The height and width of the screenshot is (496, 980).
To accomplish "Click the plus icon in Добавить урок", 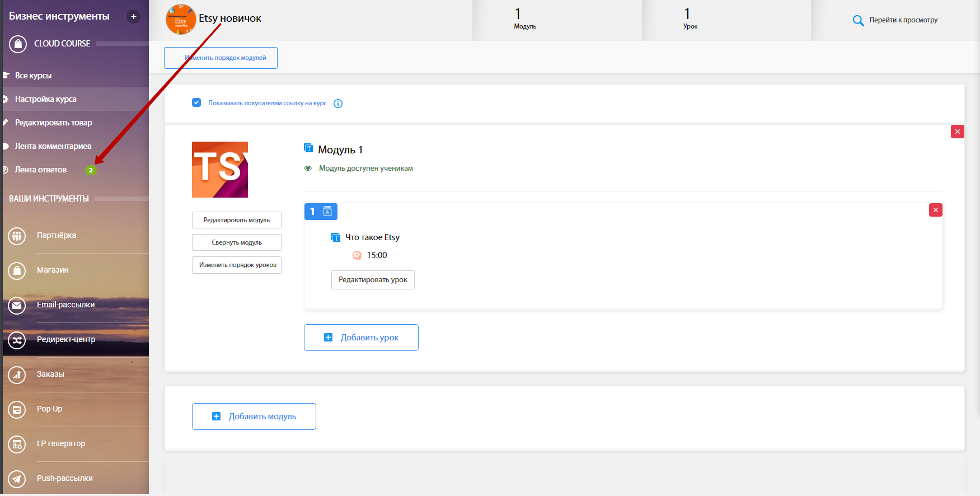I will click(x=329, y=338).
